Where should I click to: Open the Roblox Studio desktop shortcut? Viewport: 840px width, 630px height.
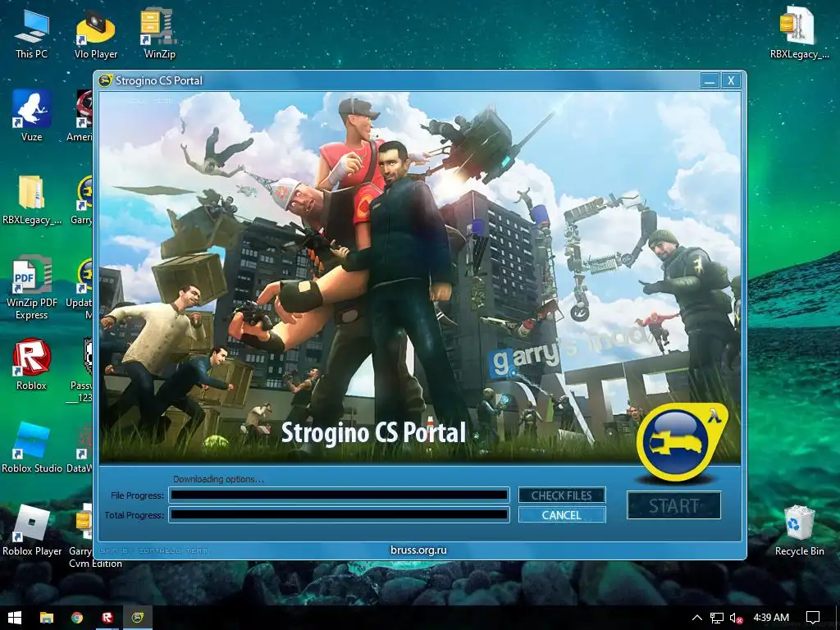point(32,447)
